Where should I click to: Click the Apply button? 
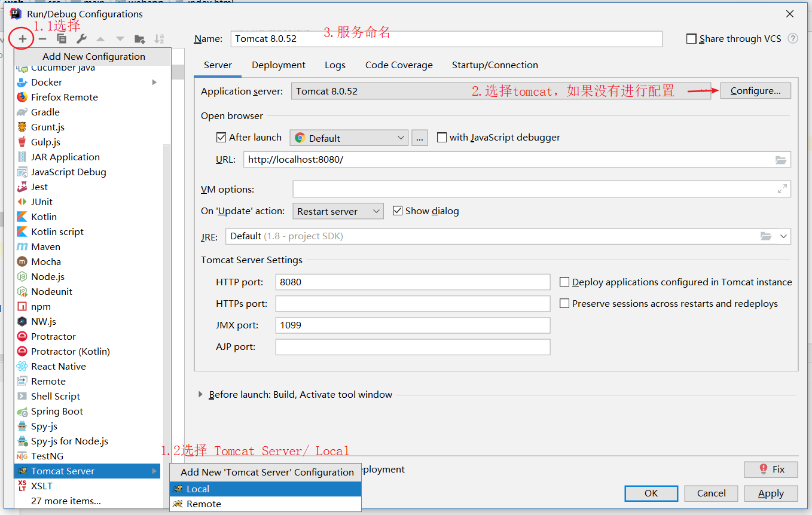click(771, 493)
